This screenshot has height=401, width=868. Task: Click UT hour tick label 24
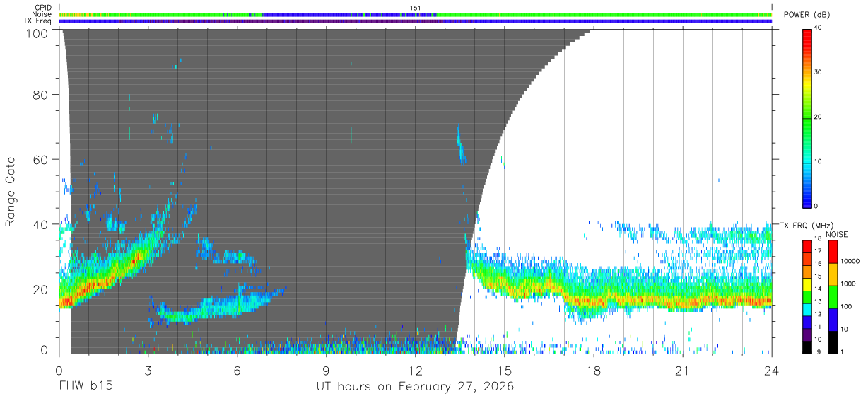tap(771, 371)
